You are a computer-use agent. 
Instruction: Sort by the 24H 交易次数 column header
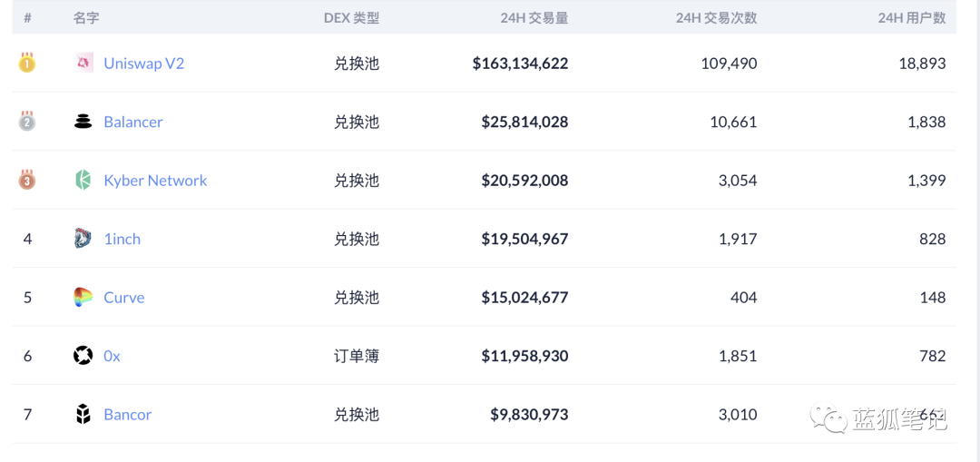pyautogui.click(x=716, y=17)
